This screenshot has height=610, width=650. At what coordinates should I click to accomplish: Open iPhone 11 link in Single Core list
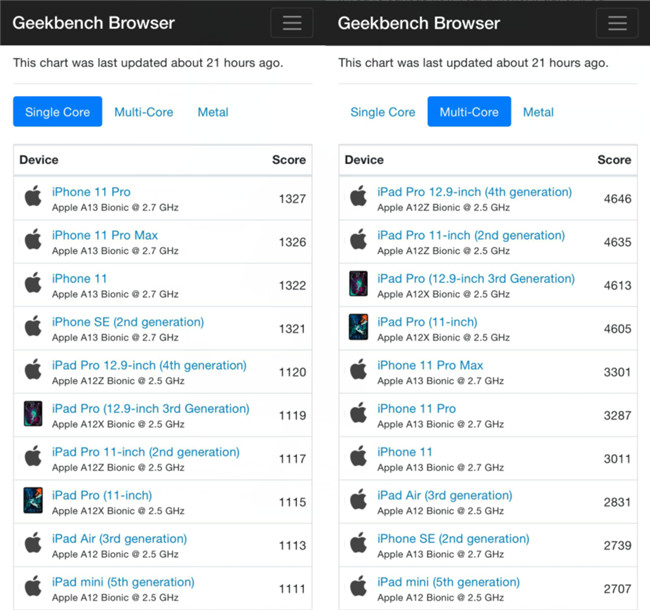pyautogui.click(x=79, y=278)
